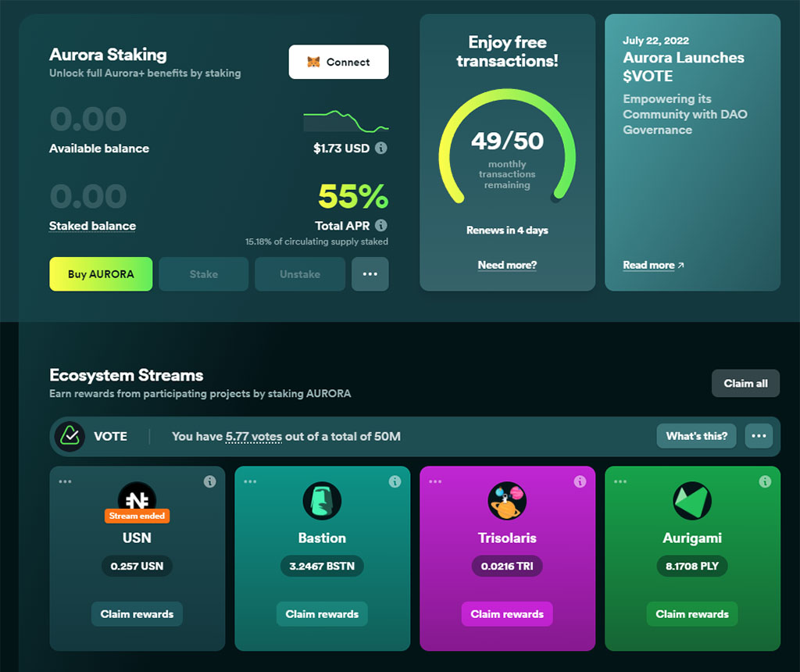Click the 8.1708 PLY reward amount
The height and width of the screenshot is (672, 800).
(x=692, y=566)
